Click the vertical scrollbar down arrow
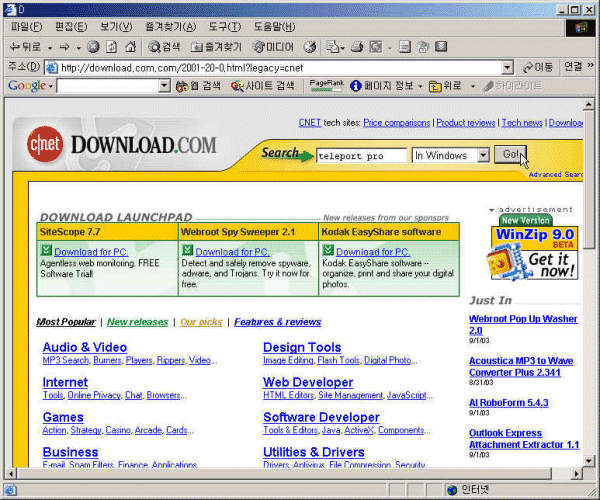Screen dimensions: 600x500 point(589,461)
